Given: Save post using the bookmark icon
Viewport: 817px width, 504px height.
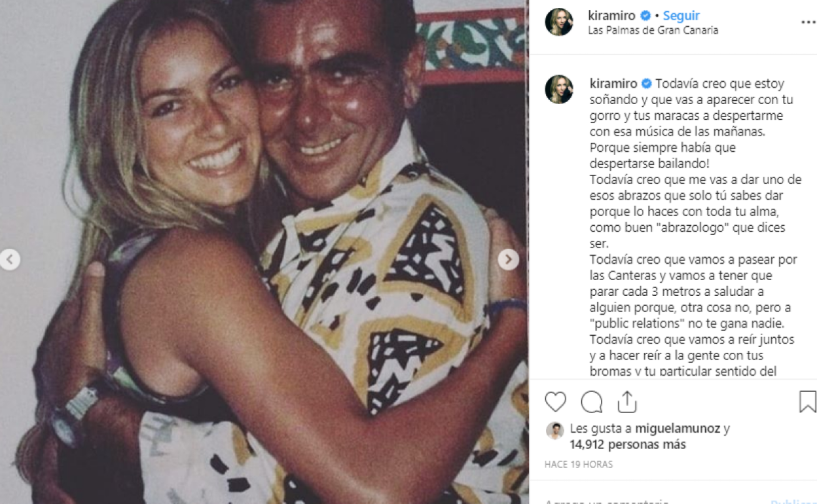Looking at the screenshot, I should (807, 401).
